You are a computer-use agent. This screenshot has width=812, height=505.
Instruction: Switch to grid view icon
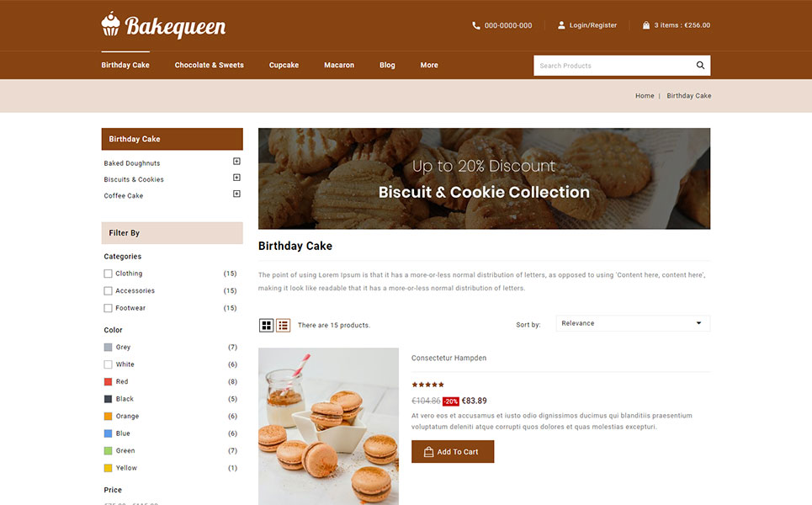(266, 325)
